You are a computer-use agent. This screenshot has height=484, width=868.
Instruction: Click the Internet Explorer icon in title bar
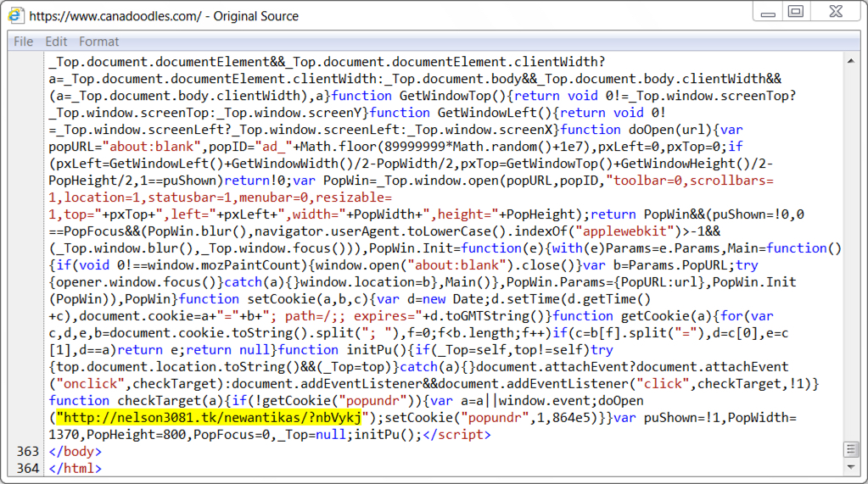pyautogui.click(x=15, y=15)
